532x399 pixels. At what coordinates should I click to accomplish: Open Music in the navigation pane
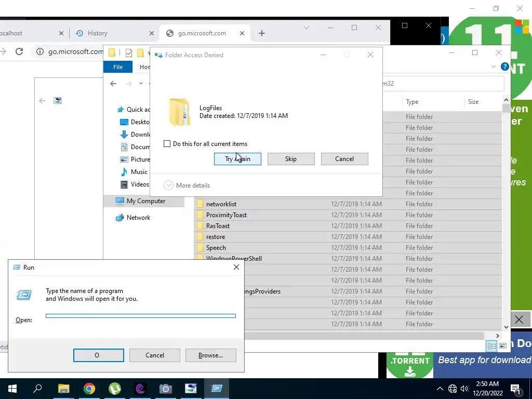[134, 171]
